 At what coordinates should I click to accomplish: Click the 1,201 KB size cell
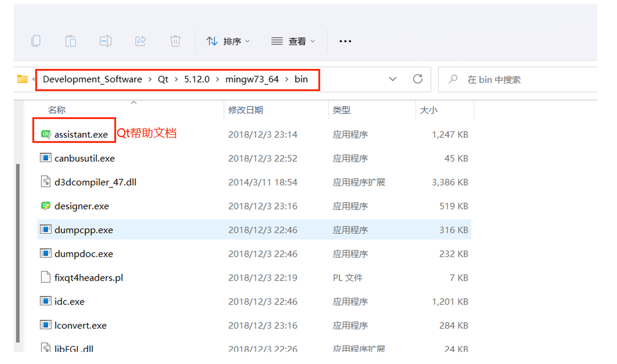(450, 301)
